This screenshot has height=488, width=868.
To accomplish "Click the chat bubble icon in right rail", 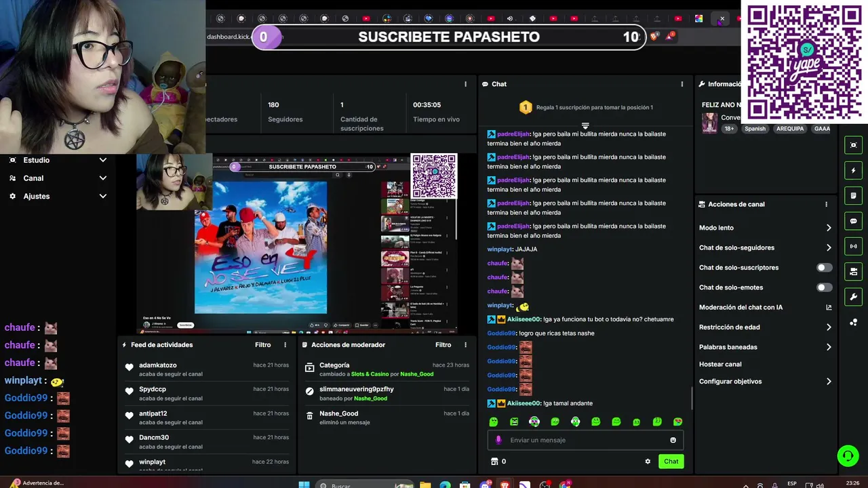I will tap(853, 221).
